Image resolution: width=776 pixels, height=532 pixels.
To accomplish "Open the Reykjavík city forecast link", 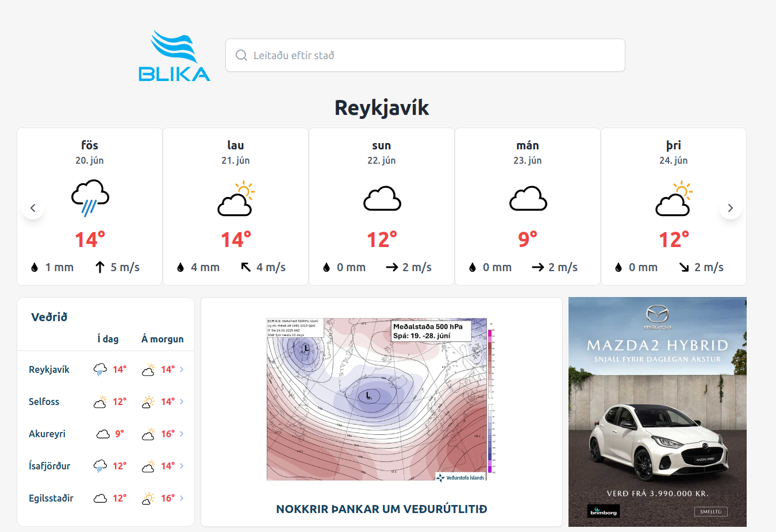I will (49, 369).
